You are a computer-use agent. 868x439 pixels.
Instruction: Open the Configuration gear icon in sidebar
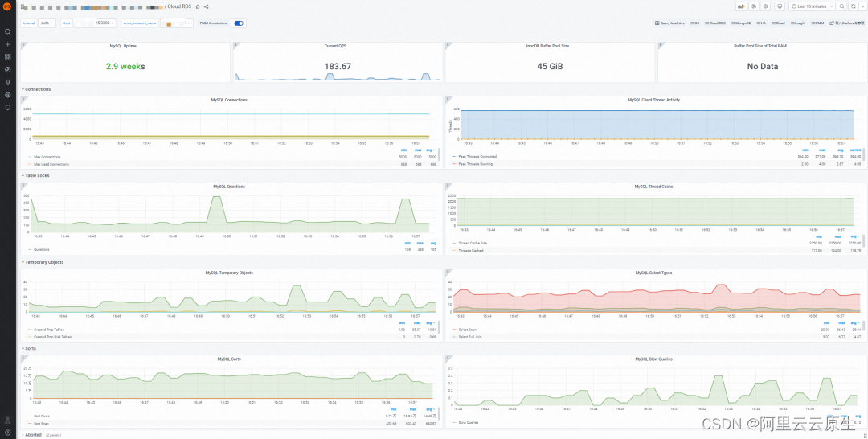point(8,95)
